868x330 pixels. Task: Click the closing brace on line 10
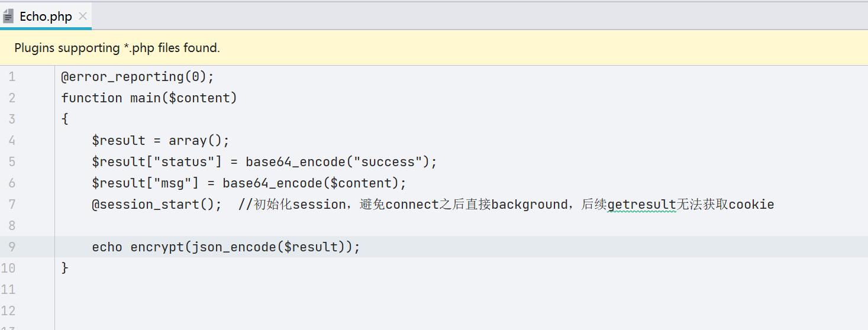(65, 268)
